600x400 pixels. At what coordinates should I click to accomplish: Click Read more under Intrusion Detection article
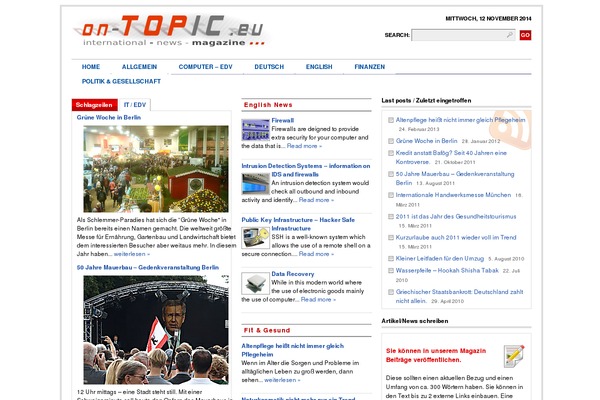pos(316,200)
